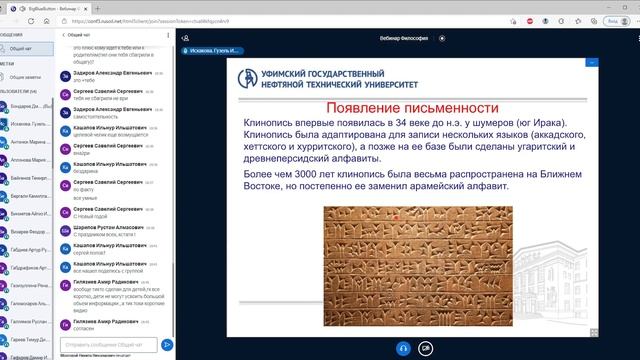
Task: Click the share webcam button
Action: (426, 349)
